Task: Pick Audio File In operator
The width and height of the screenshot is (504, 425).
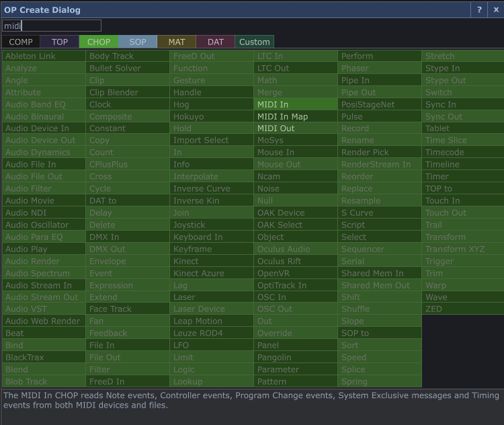Action: (44, 164)
